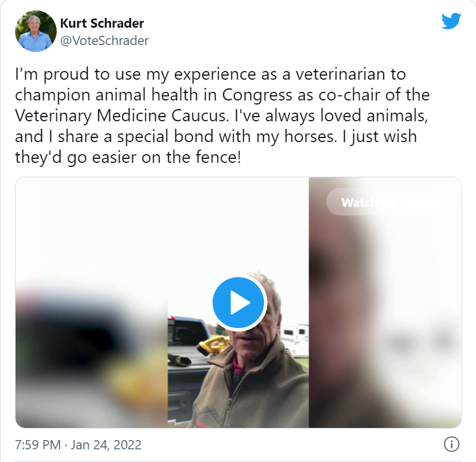476x462 pixels.
Task: Click the blurred right video panel
Action: click(x=385, y=303)
